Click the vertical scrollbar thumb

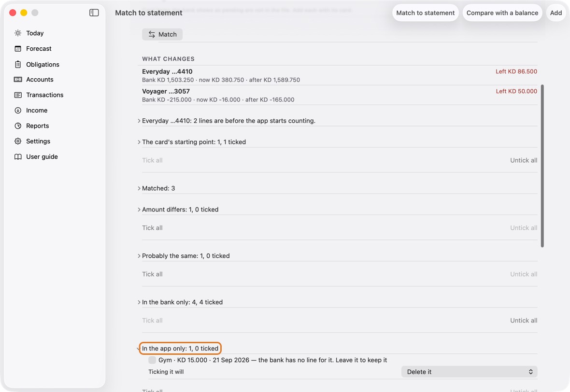542,166
